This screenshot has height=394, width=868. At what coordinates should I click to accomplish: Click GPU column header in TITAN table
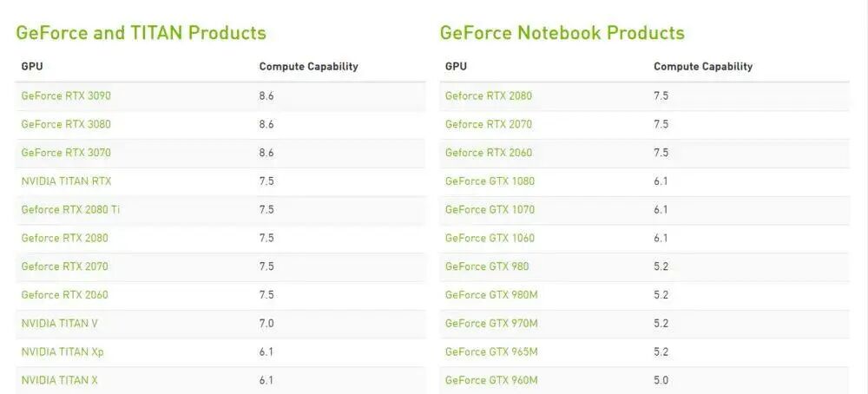click(x=31, y=67)
